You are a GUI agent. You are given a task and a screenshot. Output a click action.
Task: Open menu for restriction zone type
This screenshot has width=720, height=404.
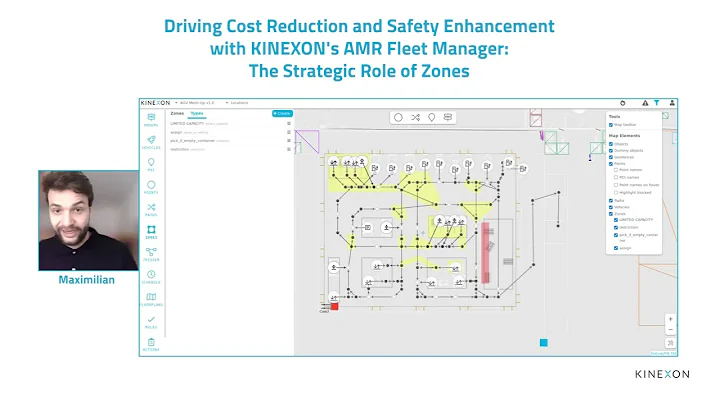289,149
